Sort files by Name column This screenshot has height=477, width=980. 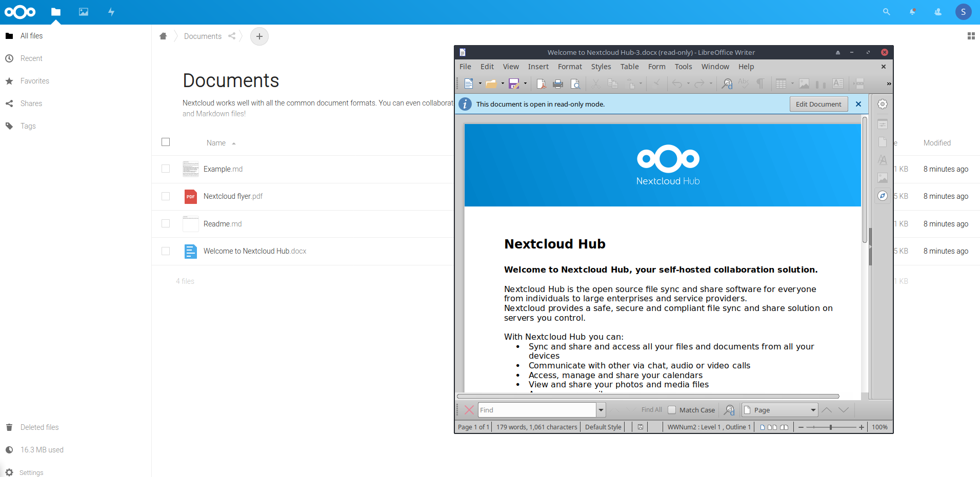point(216,143)
